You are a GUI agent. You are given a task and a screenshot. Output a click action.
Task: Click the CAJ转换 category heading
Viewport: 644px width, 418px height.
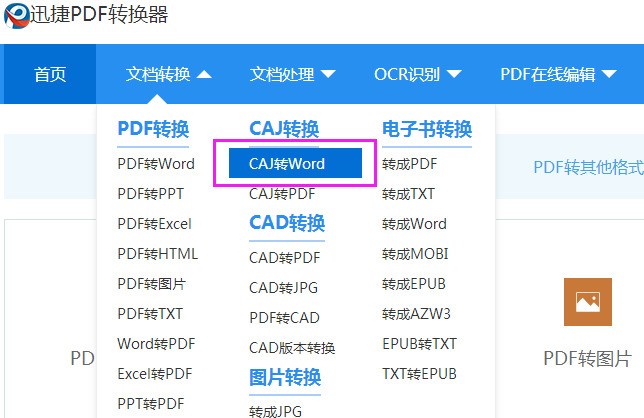tap(284, 129)
